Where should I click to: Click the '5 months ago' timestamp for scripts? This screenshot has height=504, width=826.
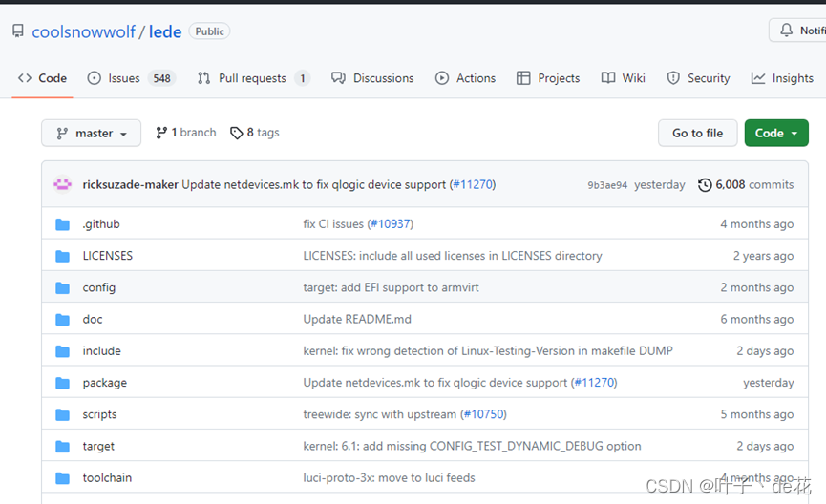[x=757, y=414]
